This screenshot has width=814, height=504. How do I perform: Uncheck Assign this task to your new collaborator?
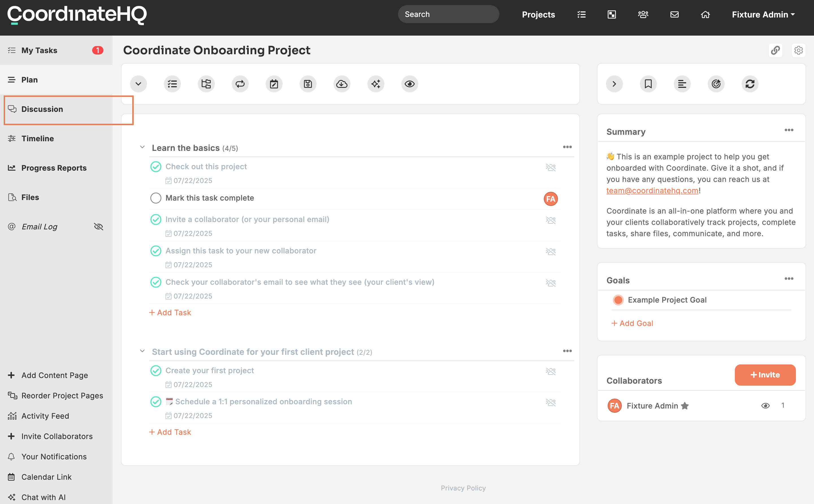coord(156,251)
